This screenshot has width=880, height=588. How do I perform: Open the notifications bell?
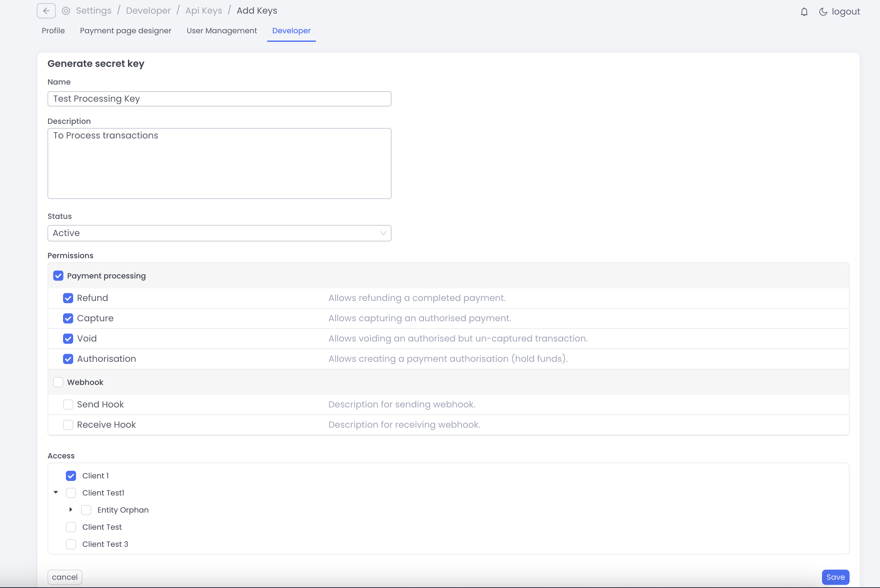pyautogui.click(x=804, y=12)
